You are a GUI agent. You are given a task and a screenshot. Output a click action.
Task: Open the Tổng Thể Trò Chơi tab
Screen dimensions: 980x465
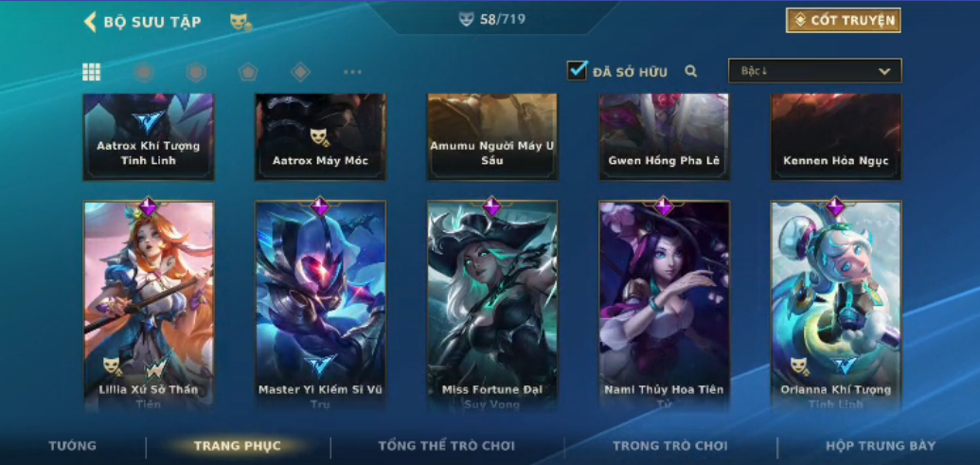coord(446,446)
